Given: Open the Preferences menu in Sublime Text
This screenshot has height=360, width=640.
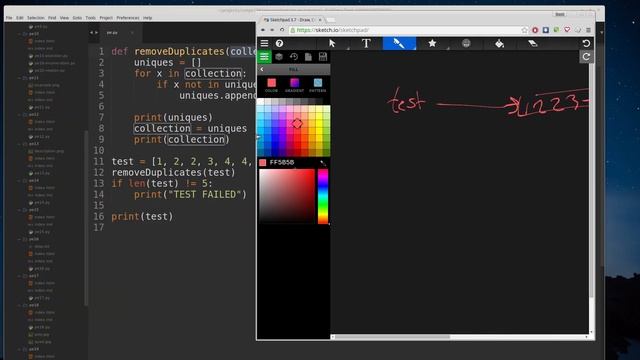Looking at the screenshot, I should (x=128, y=18).
